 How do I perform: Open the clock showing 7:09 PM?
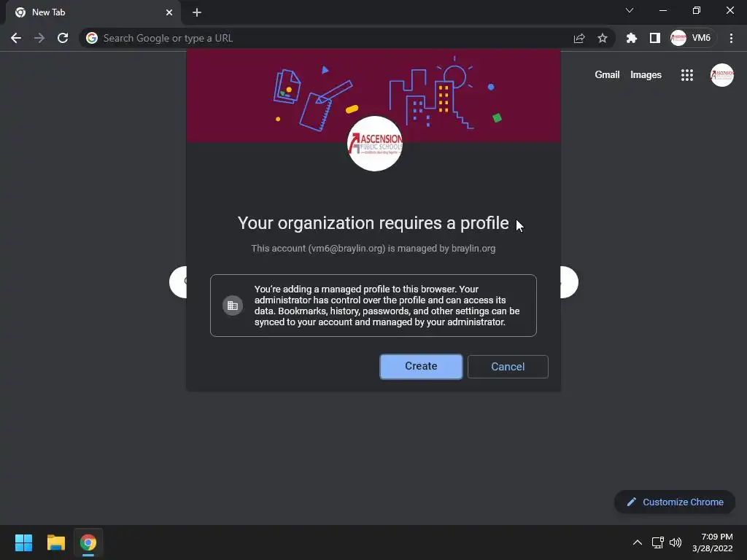coord(712,542)
